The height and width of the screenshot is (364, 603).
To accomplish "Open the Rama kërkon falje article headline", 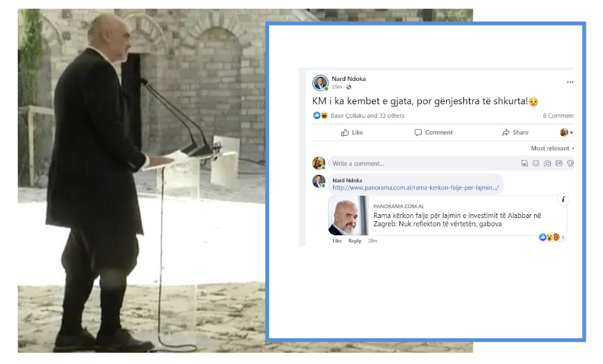I will click(x=458, y=220).
